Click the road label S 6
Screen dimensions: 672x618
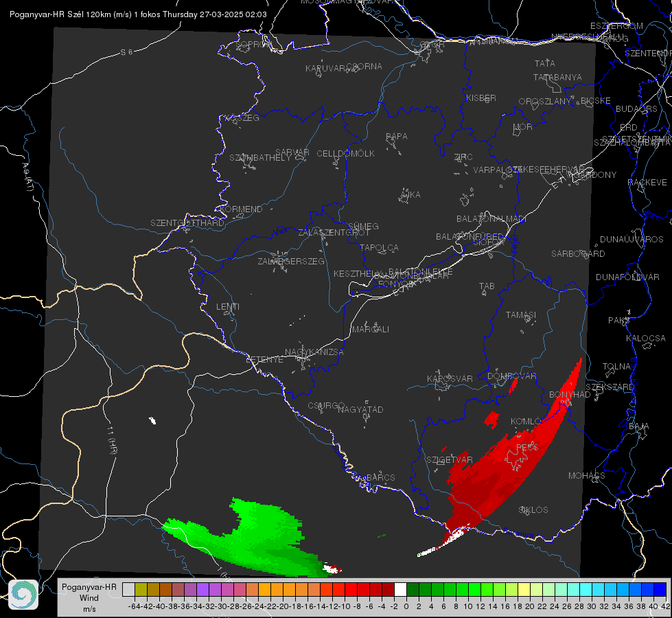(126, 52)
